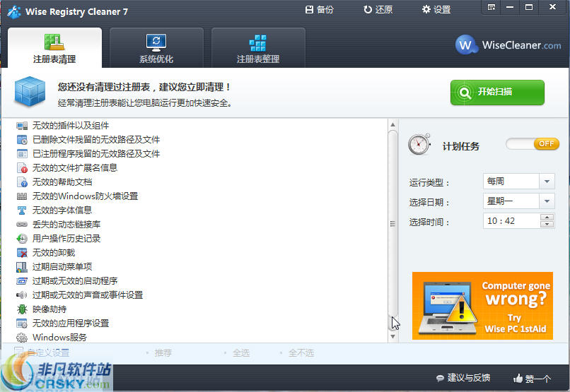Click the 无效的应用程序设置 icon
This screenshot has height=392, width=570.
pyautogui.click(x=22, y=323)
